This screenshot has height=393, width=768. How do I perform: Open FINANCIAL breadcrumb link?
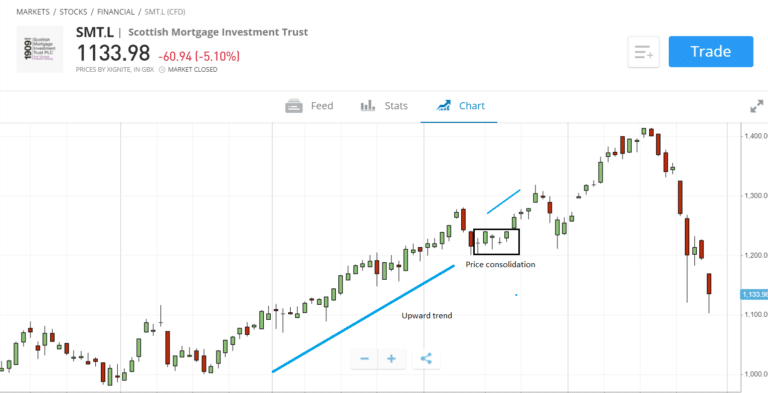(x=115, y=12)
